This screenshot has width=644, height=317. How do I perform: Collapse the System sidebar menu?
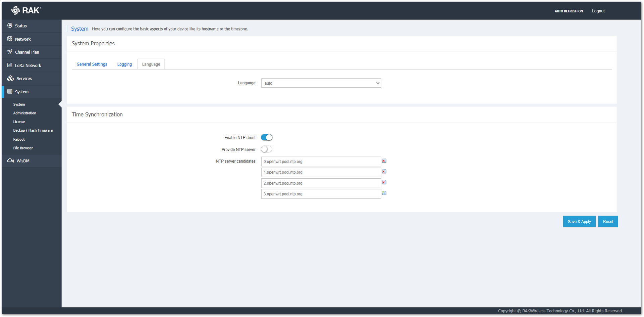[32, 92]
